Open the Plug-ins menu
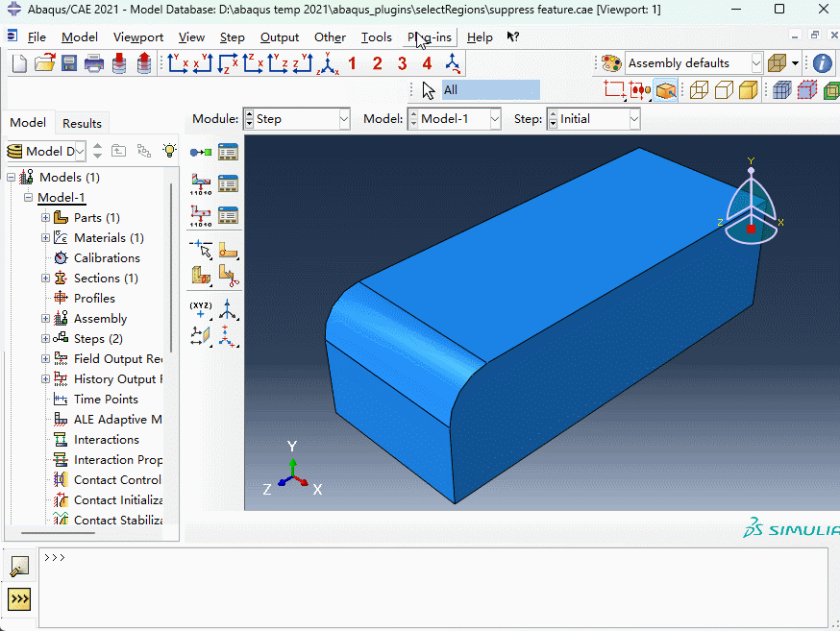840x631 pixels. coord(428,37)
